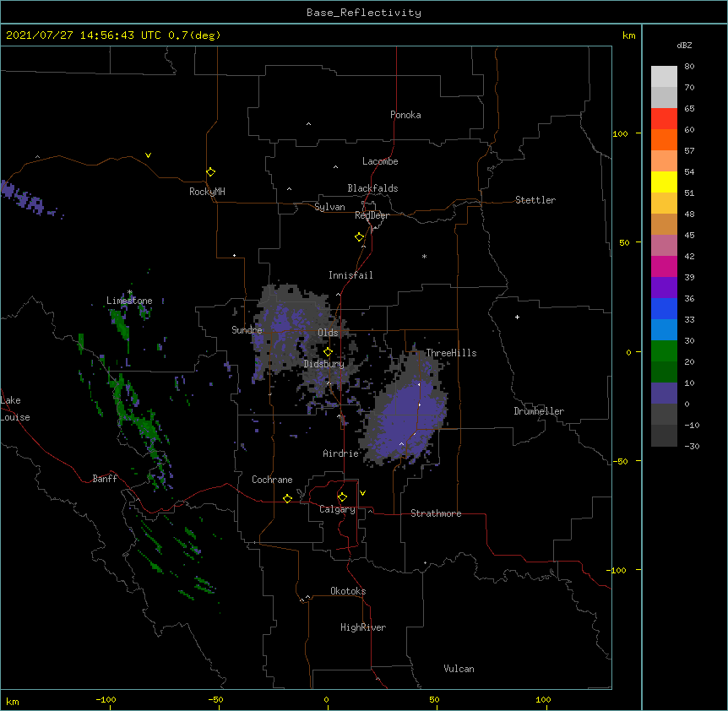Click the Drumheller city label
728x711 pixels.
[539, 411]
